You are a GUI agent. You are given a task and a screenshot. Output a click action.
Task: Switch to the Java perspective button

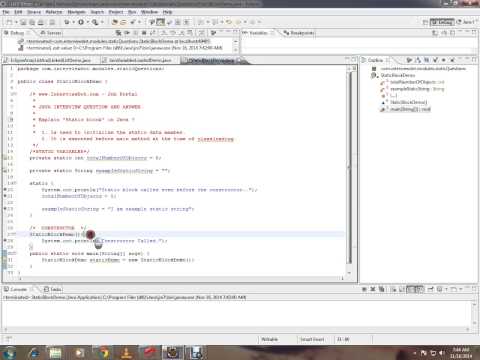[465, 22]
